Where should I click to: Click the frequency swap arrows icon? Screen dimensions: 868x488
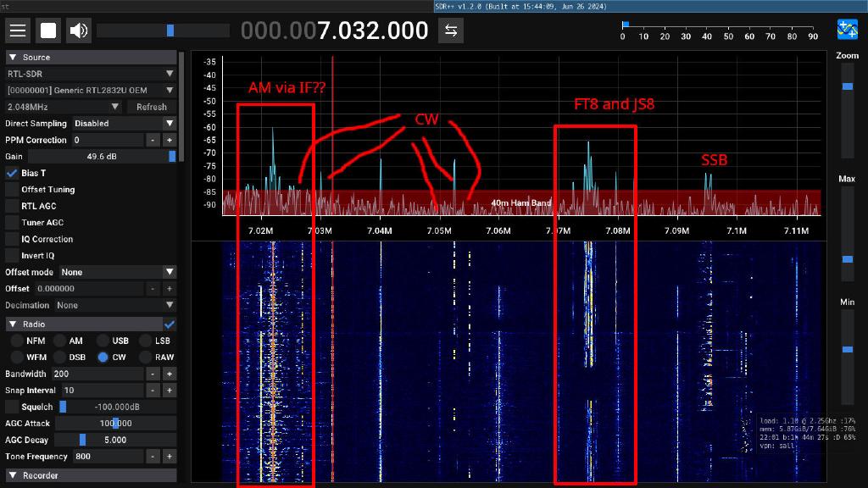tap(450, 30)
